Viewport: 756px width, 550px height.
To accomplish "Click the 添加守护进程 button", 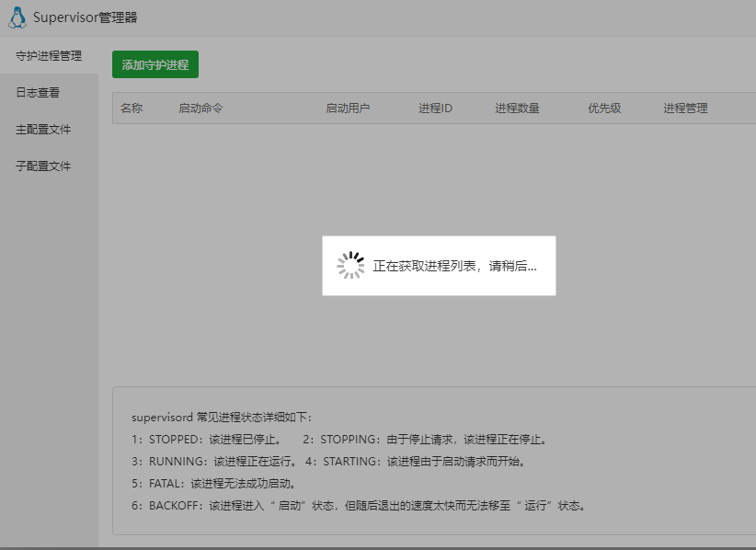I will click(155, 64).
